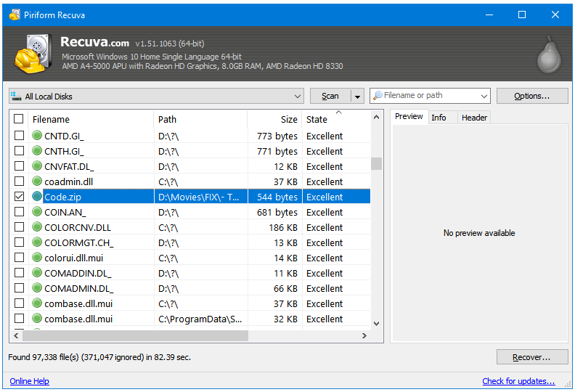Image resolution: width=575 pixels, height=392 pixels.
Task: Click the green status dot for COIN.AN_
Action: pos(37,211)
